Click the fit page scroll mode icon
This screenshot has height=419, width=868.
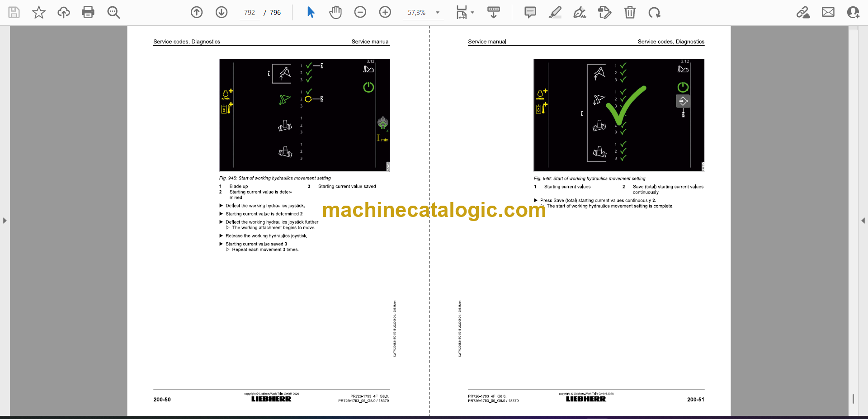[462, 12]
